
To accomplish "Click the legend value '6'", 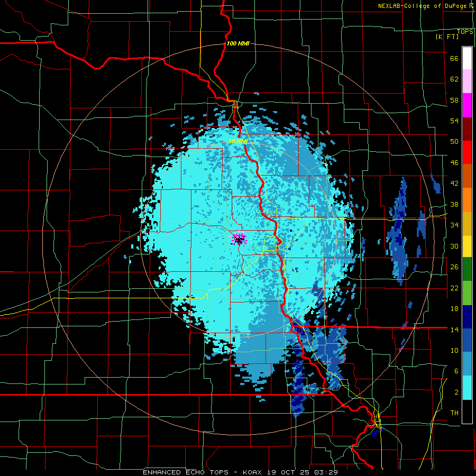I will coord(456,371).
